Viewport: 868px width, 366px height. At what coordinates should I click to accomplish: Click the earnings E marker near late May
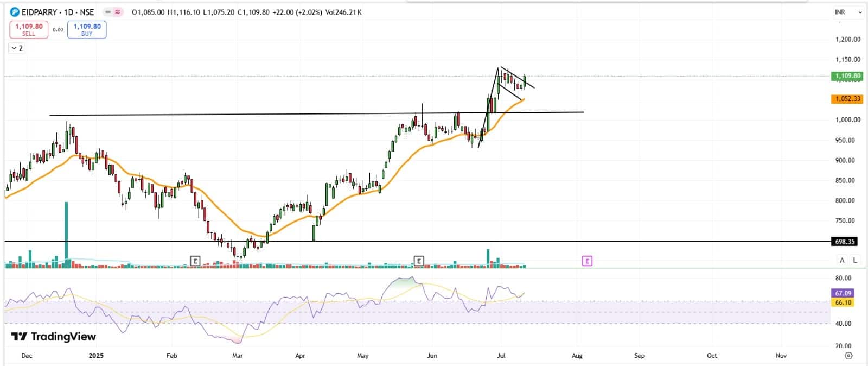[419, 261]
